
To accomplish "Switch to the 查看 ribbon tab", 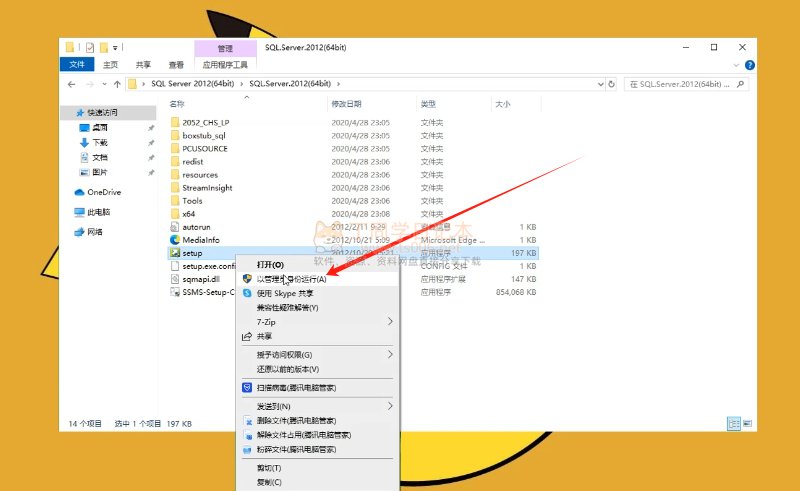I will (x=177, y=64).
